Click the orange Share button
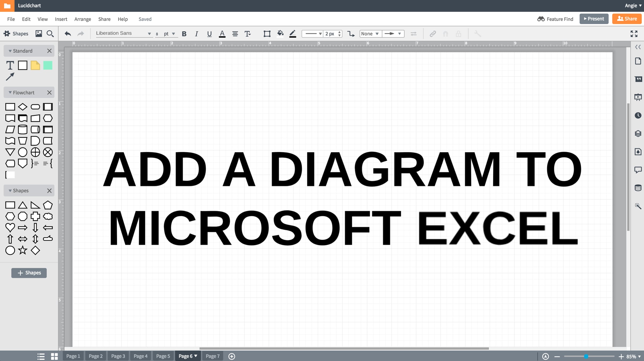 pos(627,19)
